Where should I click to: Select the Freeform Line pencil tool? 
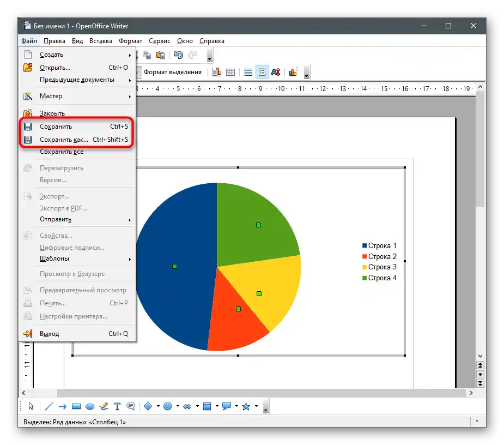point(104,406)
